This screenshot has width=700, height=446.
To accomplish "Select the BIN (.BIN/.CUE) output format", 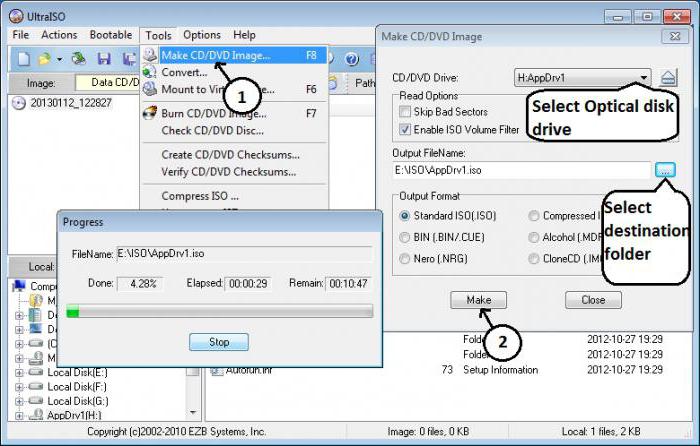I will pyautogui.click(x=404, y=237).
